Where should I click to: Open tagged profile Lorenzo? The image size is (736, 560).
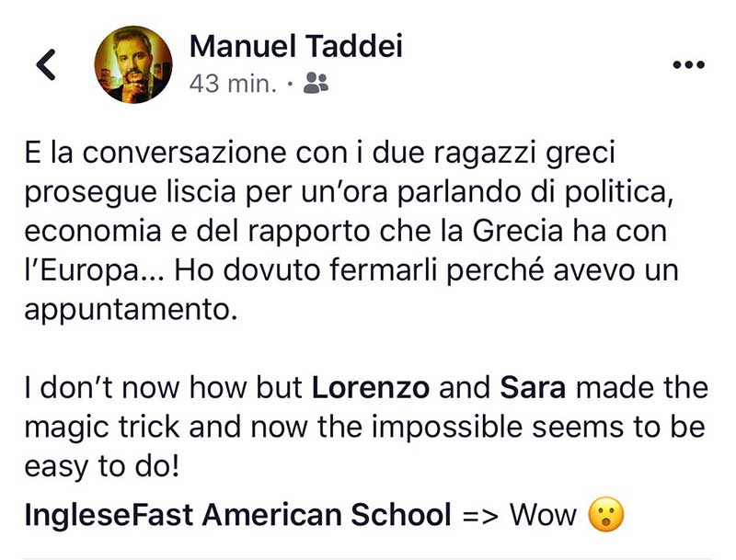click(x=371, y=389)
